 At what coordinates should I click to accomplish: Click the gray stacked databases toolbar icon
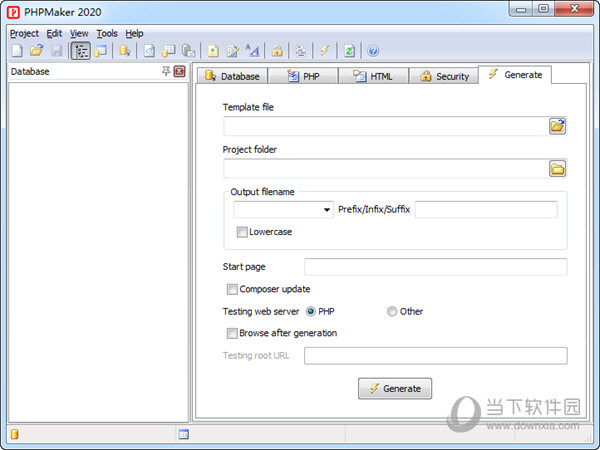[x=188, y=51]
